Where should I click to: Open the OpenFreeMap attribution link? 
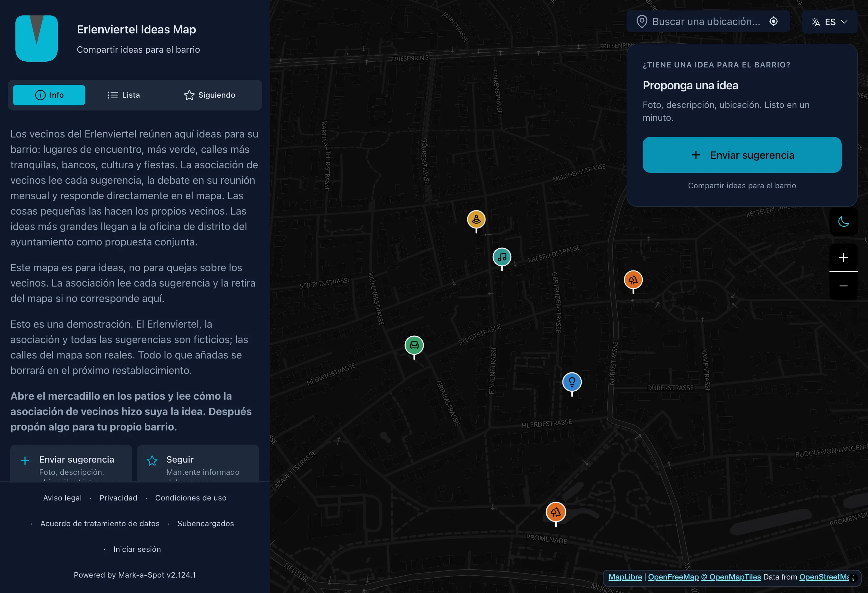[673, 577]
